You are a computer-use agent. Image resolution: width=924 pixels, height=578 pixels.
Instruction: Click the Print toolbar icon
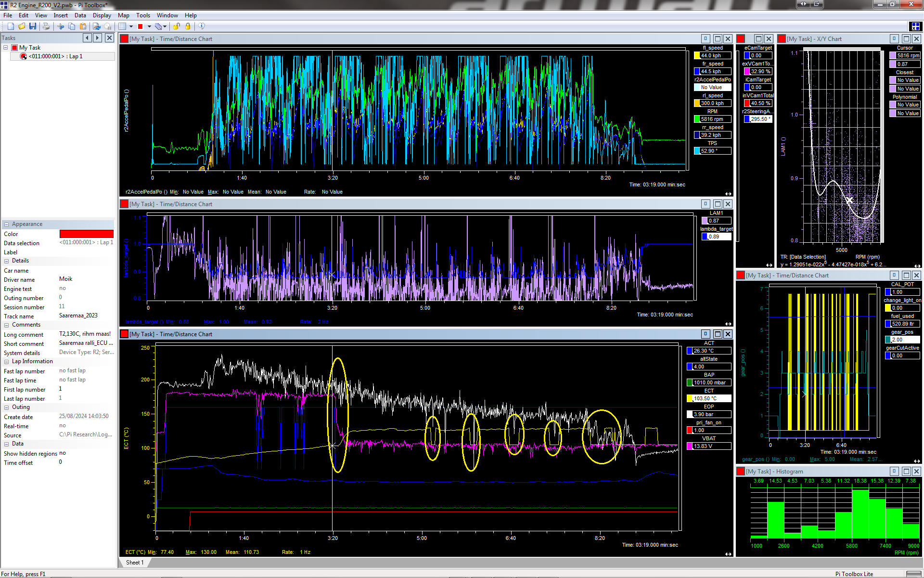coord(46,26)
